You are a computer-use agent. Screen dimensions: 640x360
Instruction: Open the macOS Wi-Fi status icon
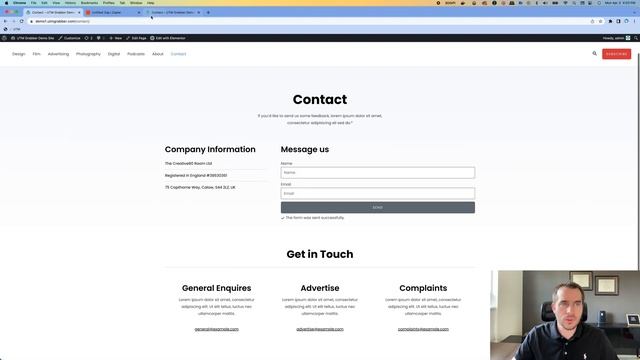565,3
